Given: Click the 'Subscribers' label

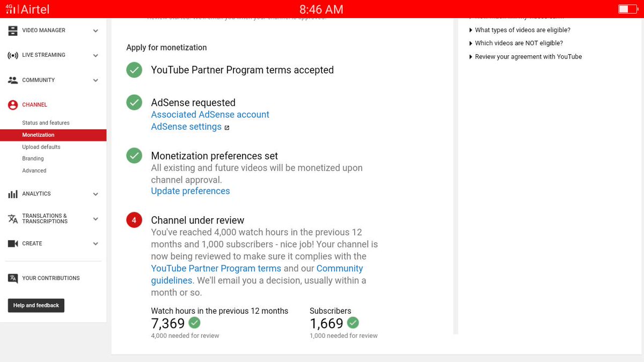Looking at the screenshot, I should [331, 311].
